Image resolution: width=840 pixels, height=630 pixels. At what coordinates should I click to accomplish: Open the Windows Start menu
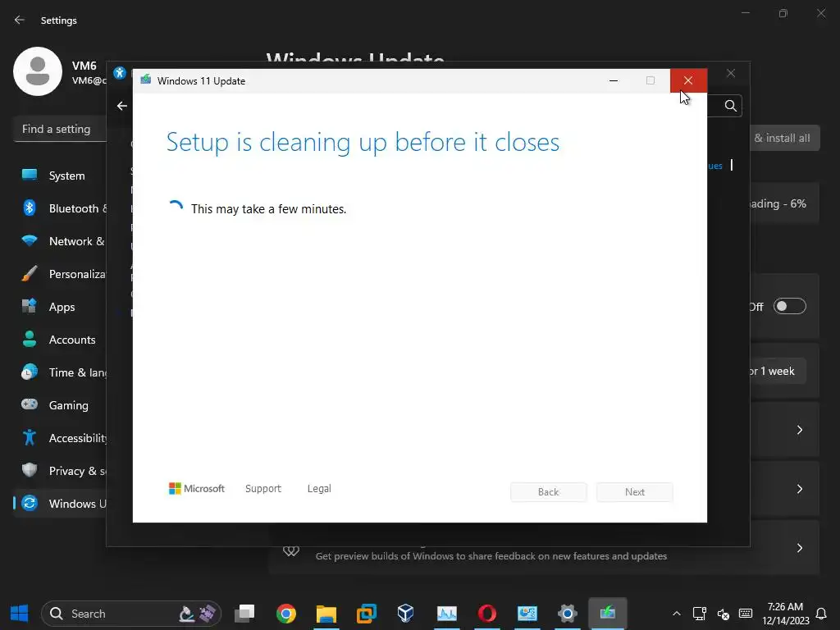20,614
